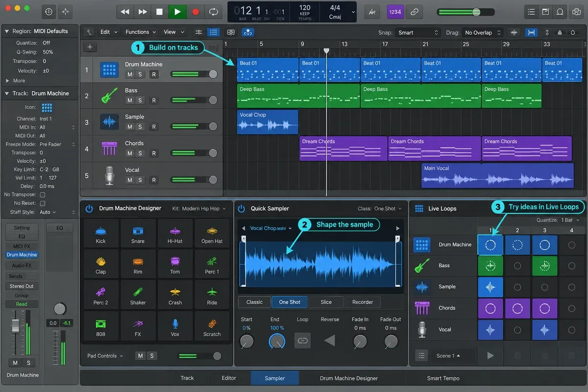Select the Recorder sampler mode tab
The image size is (588, 392).
363,302
